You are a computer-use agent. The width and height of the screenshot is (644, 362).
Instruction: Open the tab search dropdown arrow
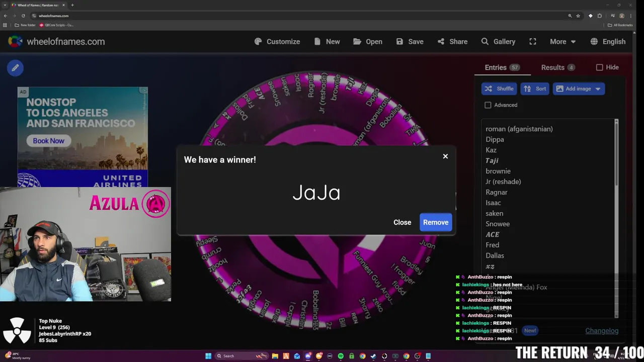click(x=5, y=5)
